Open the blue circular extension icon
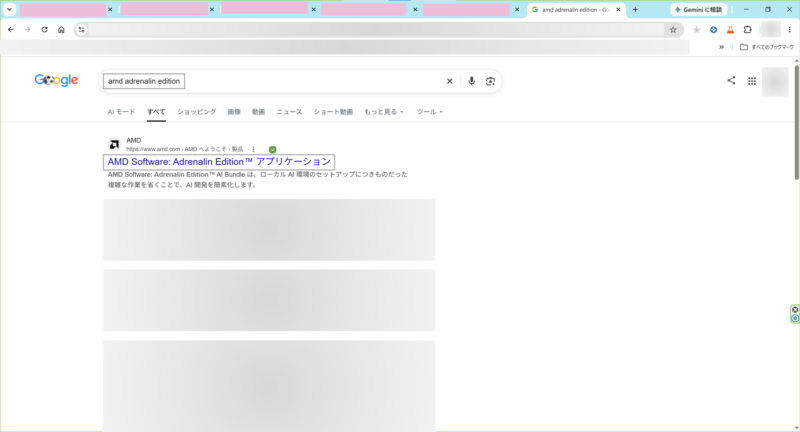The height and width of the screenshot is (432, 800). pyautogui.click(x=713, y=30)
